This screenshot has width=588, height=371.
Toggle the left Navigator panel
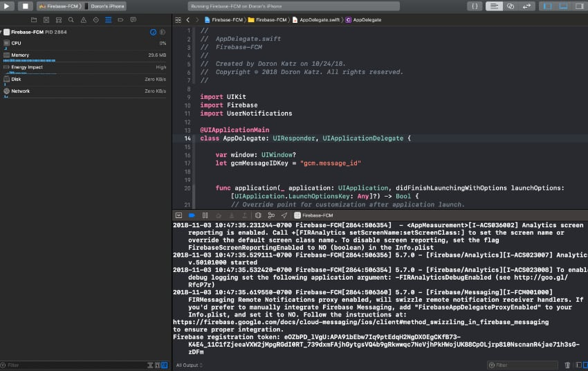coord(547,6)
